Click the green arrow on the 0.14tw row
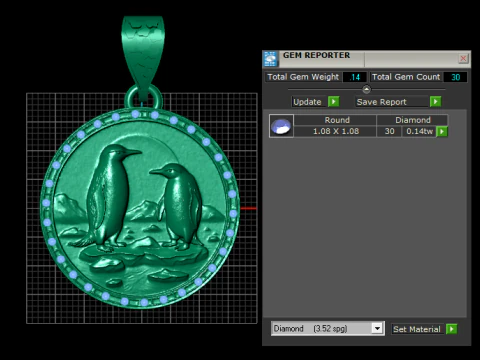 point(442,131)
